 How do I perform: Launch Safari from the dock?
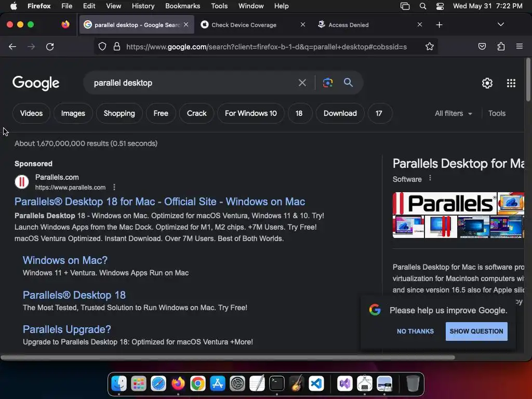158,384
